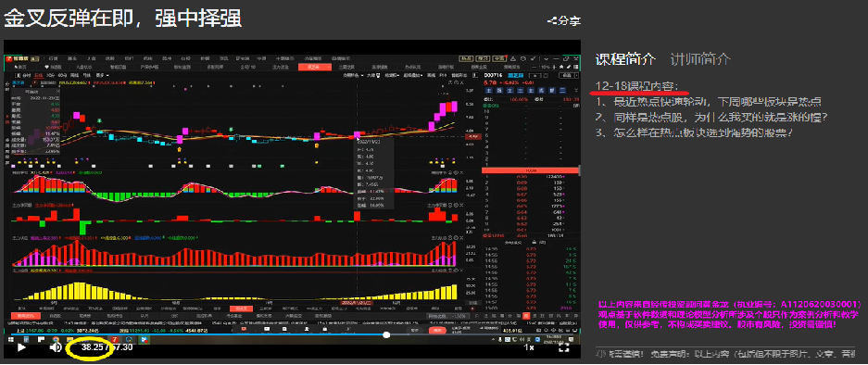Image resolution: width=868 pixels, height=365 pixels.
Task: Click the stock software logo icon in the top-left
Action: coord(7,58)
